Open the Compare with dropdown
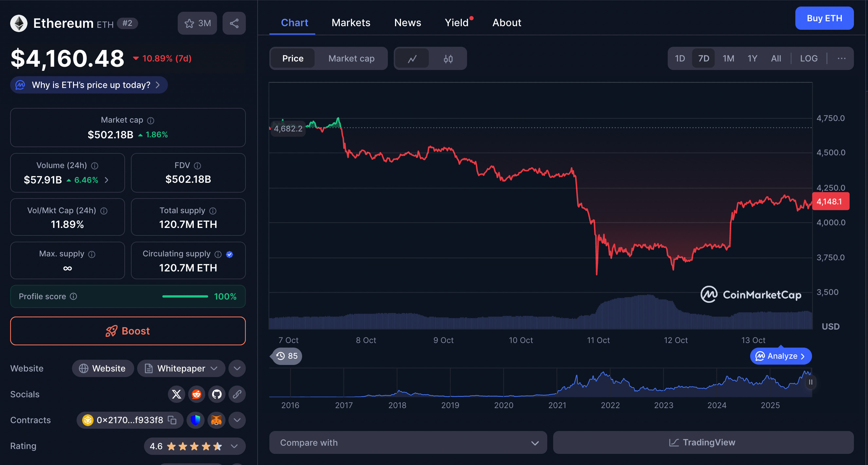868x465 pixels. coord(408,442)
